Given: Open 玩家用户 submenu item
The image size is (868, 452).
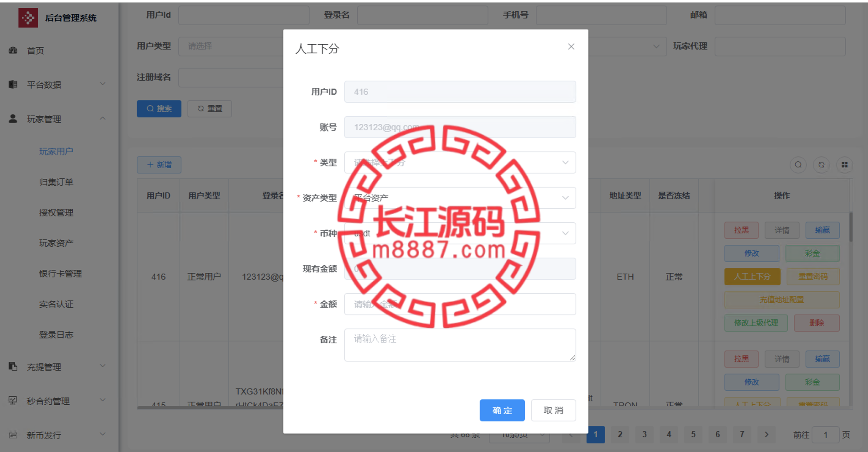Looking at the screenshot, I should coord(56,151).
